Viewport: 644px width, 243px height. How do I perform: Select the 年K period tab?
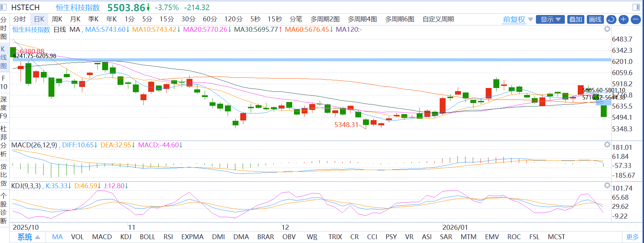coord(111,19)
